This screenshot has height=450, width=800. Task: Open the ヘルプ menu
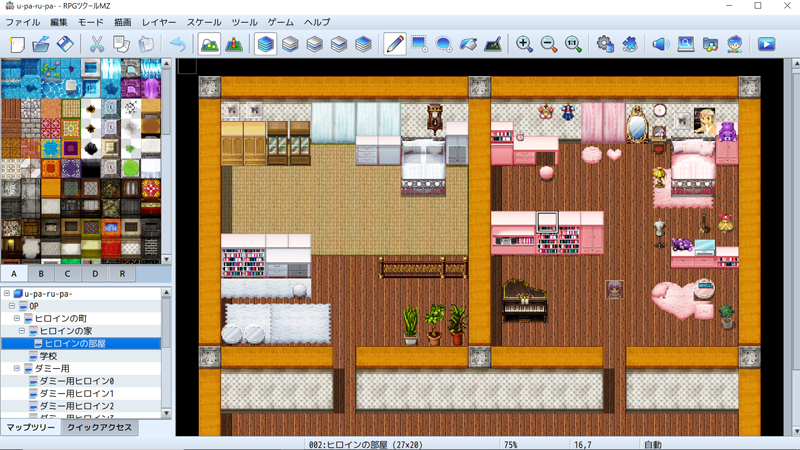[317, 22]
